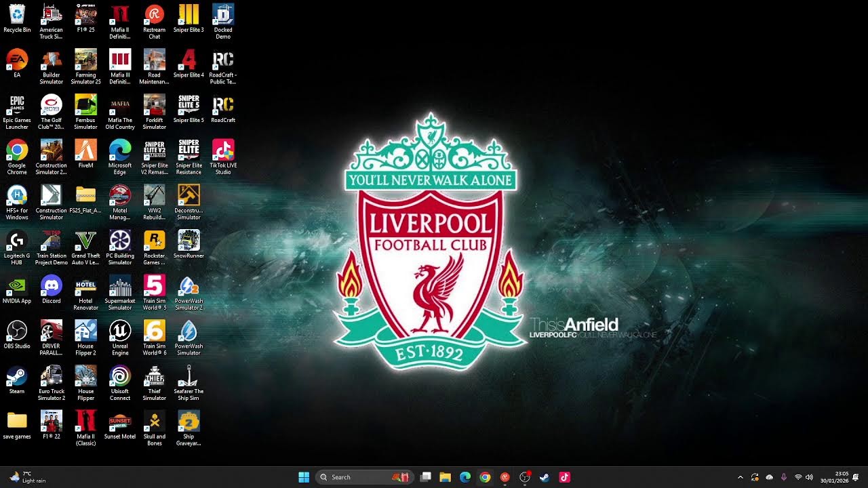Launch Forklift Simulator from desktop
Viewport: 868px width, 488px height.
tap(155, 112)
